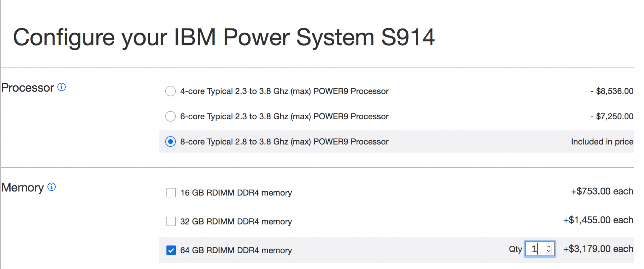Image resolution: width=644 pixels, height=269 pixels.
Task: Click the Qty input field for 64 GB memory
Action: pyautogui.click(x=540, y=249)
